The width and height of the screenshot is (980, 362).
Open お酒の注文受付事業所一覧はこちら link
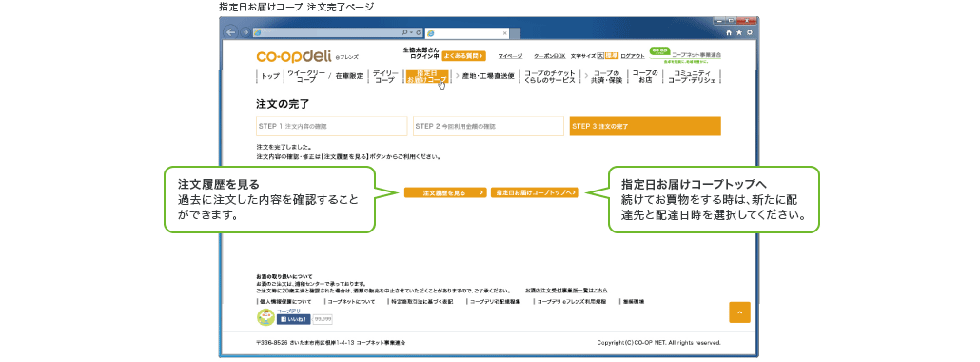[x=566, y=292]
